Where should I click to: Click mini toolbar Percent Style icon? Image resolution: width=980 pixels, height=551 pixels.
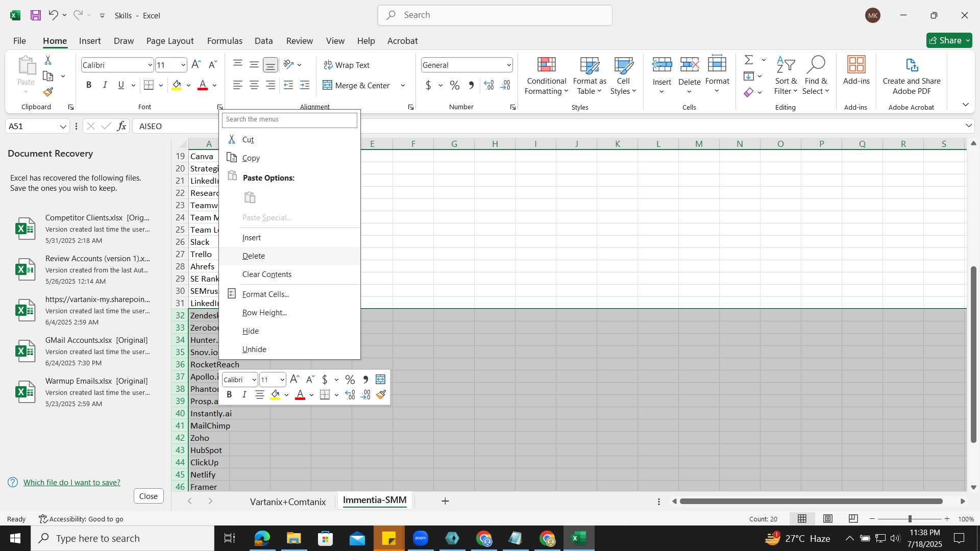(350, 379)
